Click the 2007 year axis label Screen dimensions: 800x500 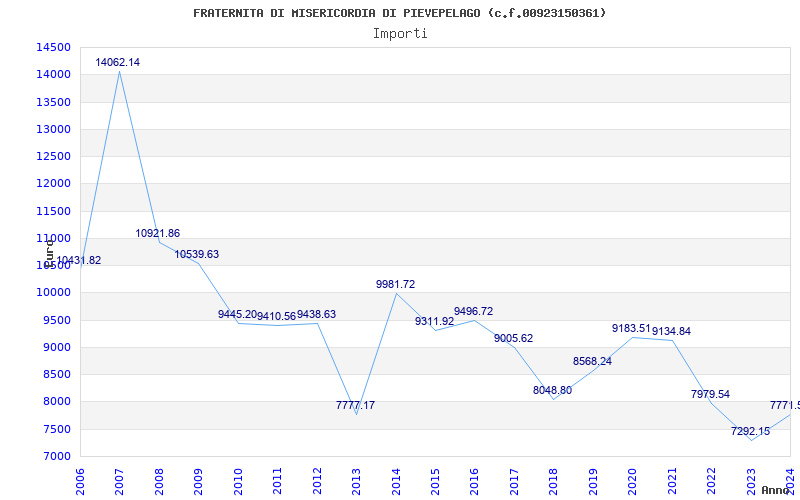coord(120,482)
